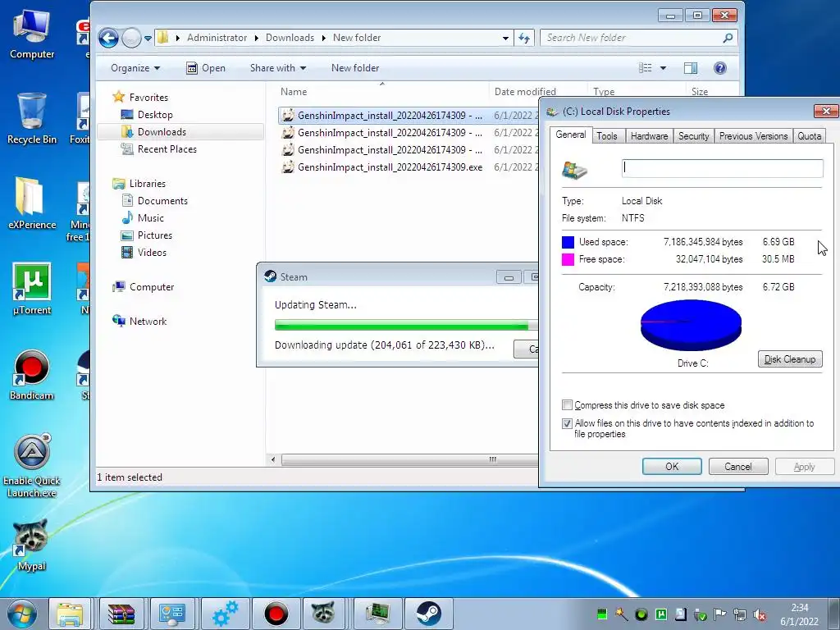
Task: Switch to the Previous Versions tab
Action: pos(753,136)
